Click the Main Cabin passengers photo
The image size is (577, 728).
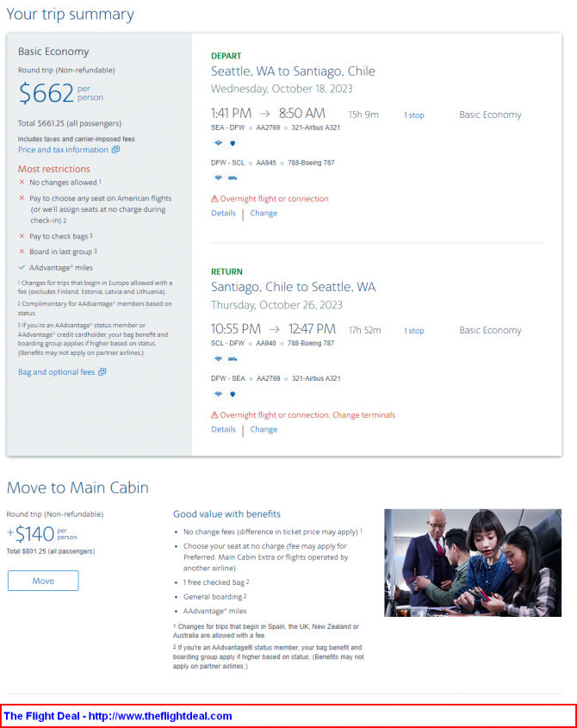473,563
